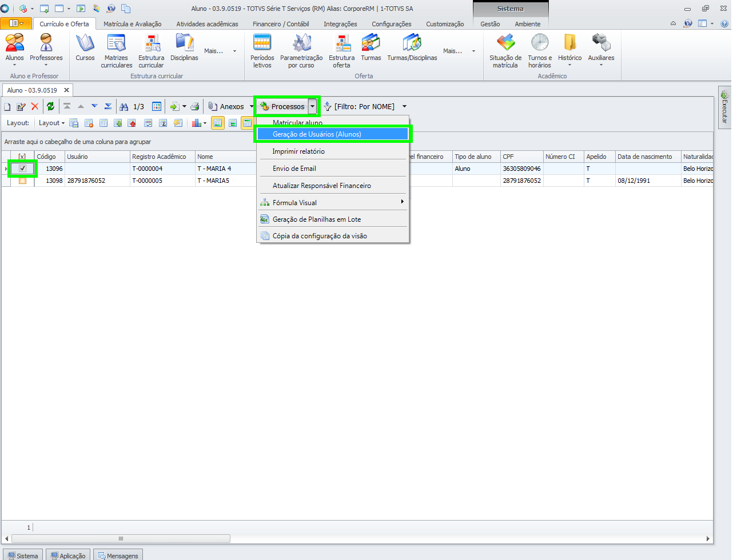Click the edit record icon
Image resolution: width=733 pixels, height=560 pixels.
pos(21,107)
